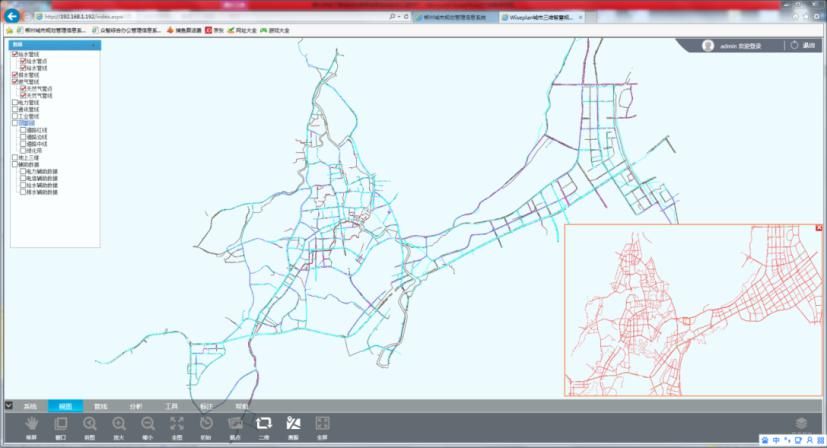Click the 退出 logout button
Image resolution: width=827 pixels, height=448 pixels.
(803, 45)
